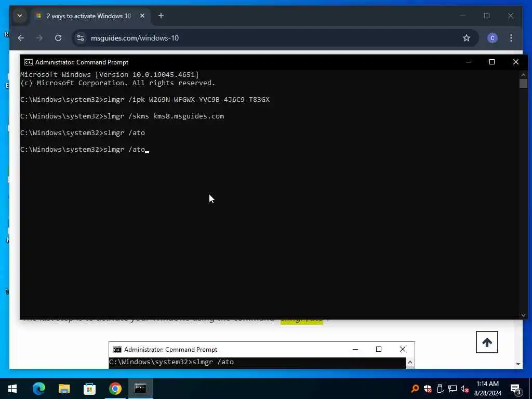Open File Explorer from taskbar
This screenshot has height=399, width=532.
pyautogui.click(x=64, y=389)
